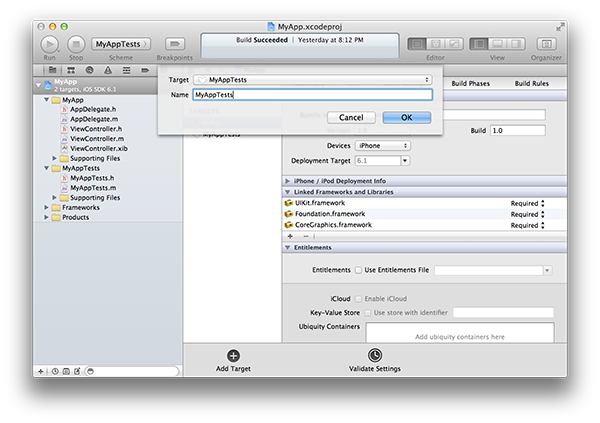Show the Issue navigator
The width and height of the screenshot is (600, 423).
(x=108, y=70)
